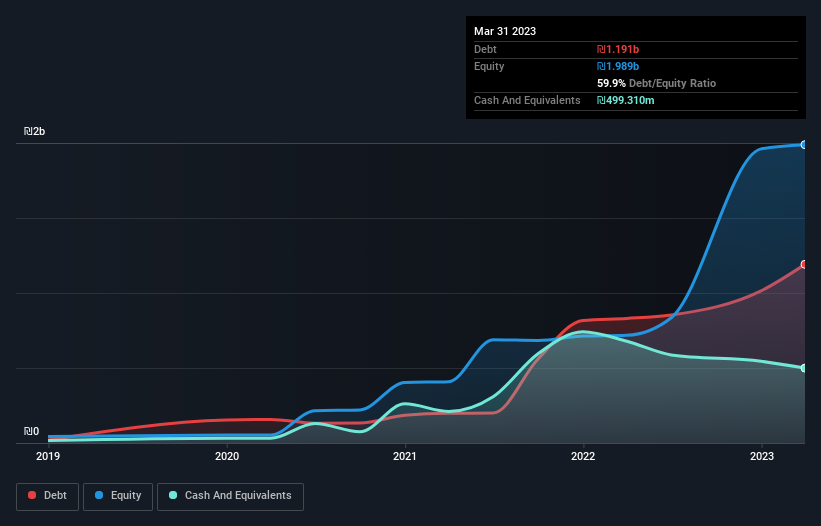Screen dimensions: 821x526
Task: Click the Debt label in tooltip
Action: [485, 49]
